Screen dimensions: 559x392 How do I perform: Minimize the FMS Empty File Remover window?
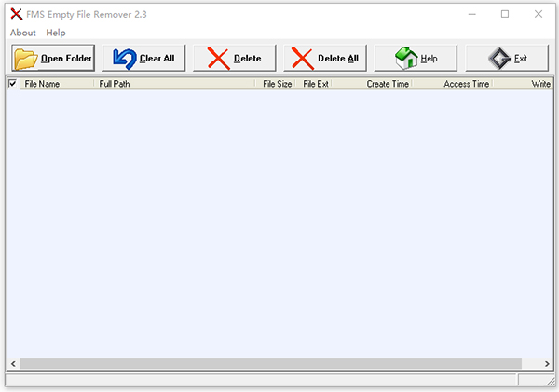click(x=472, y=14)
